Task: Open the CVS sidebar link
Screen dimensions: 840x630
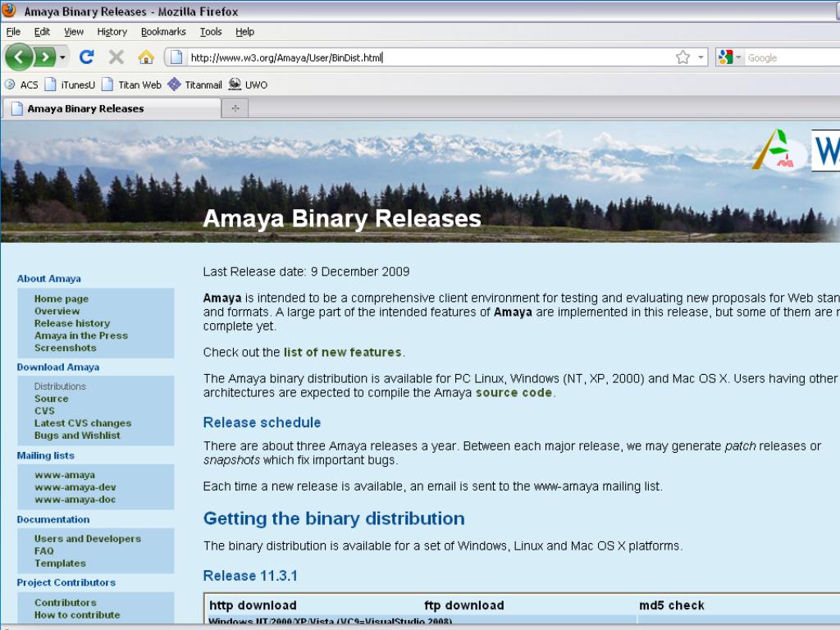Action: pos(44,411)
